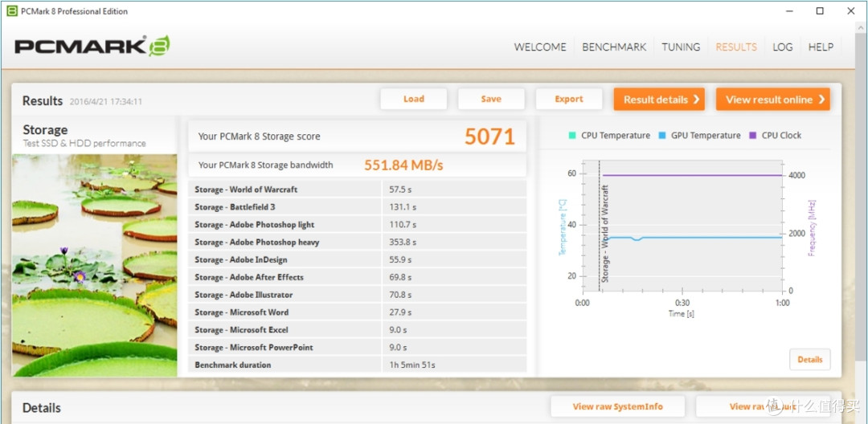Click the Results date 2016/4/21 17:34:11
The image size is (868, 424).
point(106,102)
